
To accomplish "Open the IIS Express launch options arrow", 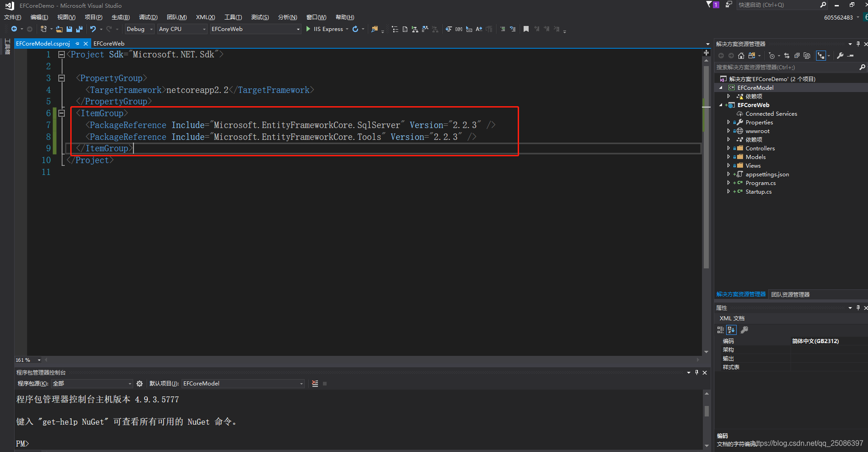I will click(347, 29).
